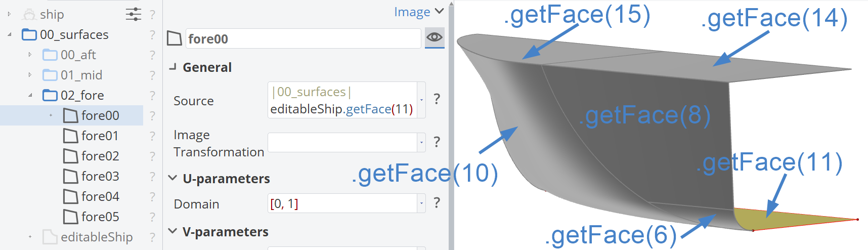This screenshot has width=868, height=250.
Task: Collapse the U-parameters section
Action: [x=172, y=178]
